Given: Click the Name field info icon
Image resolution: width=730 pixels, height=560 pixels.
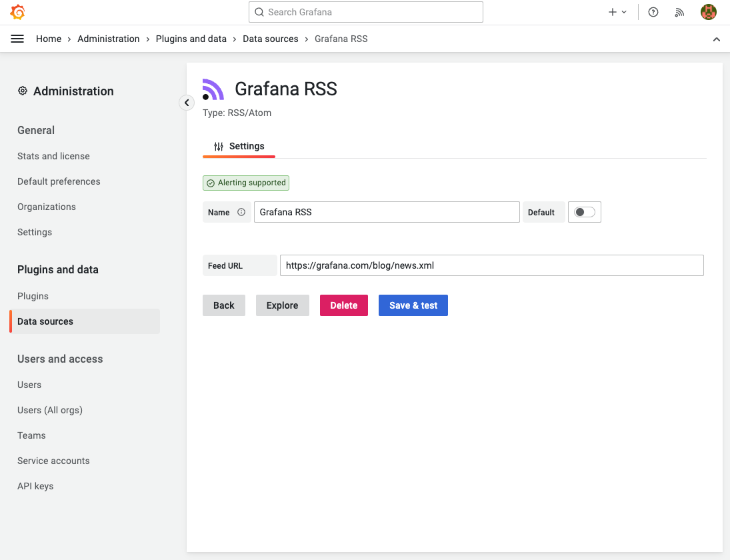Looking at the screenshot, I should pos(241,212).
